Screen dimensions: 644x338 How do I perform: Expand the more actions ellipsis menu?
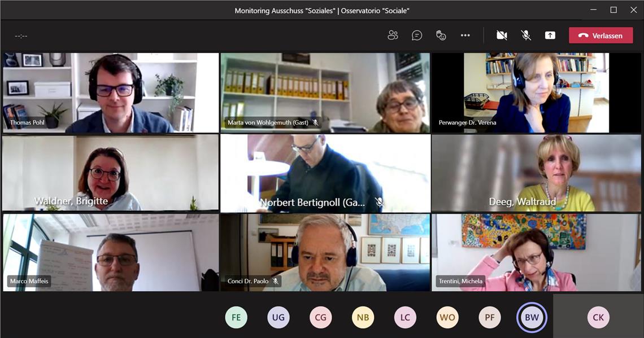point(465,36)
